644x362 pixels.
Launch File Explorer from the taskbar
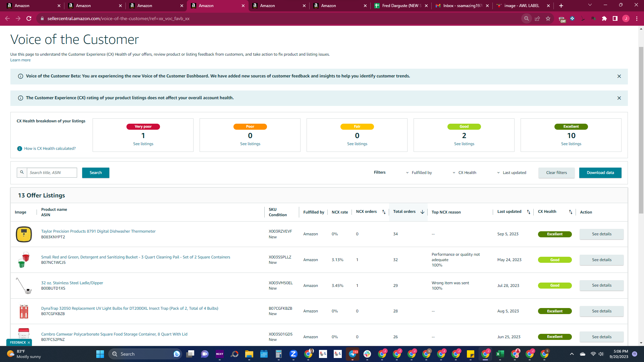tap(249, 354)
